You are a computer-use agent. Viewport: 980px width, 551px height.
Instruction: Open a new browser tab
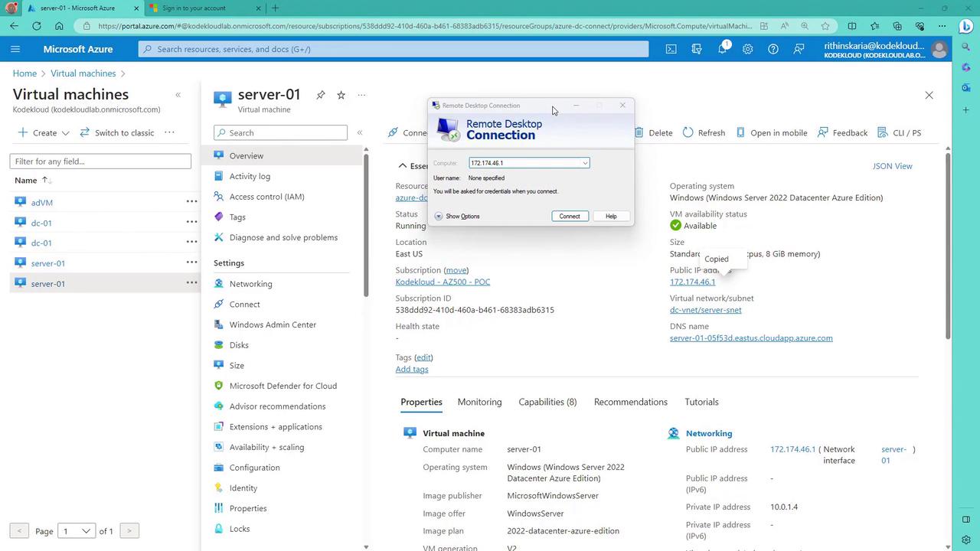(x=275, y=8)
